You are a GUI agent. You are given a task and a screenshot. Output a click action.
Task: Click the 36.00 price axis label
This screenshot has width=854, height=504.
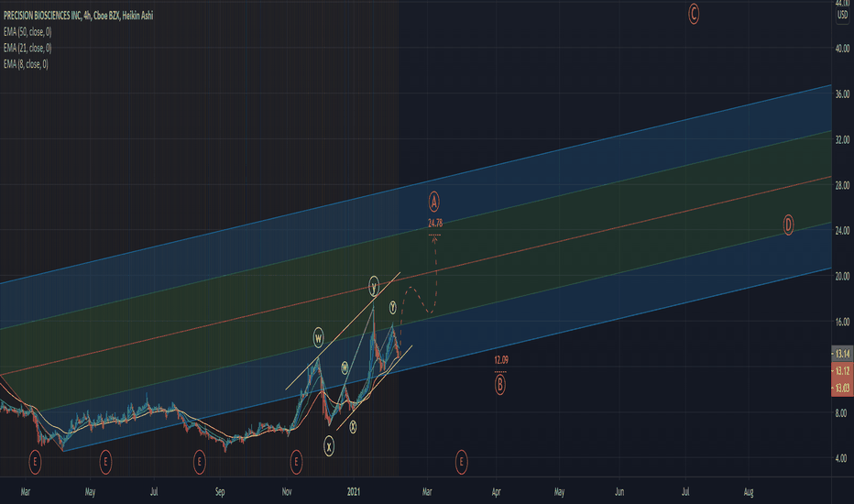(842, 94)
